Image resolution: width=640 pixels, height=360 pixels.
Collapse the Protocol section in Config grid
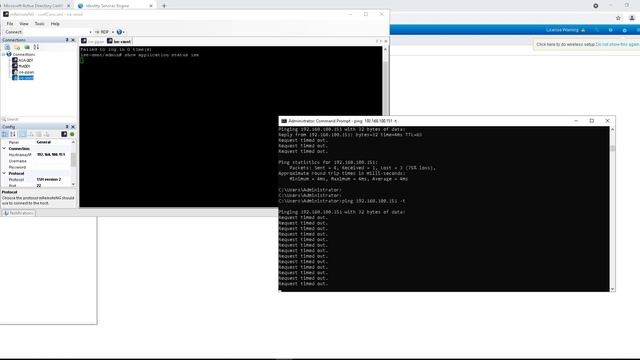click(4, 173)
